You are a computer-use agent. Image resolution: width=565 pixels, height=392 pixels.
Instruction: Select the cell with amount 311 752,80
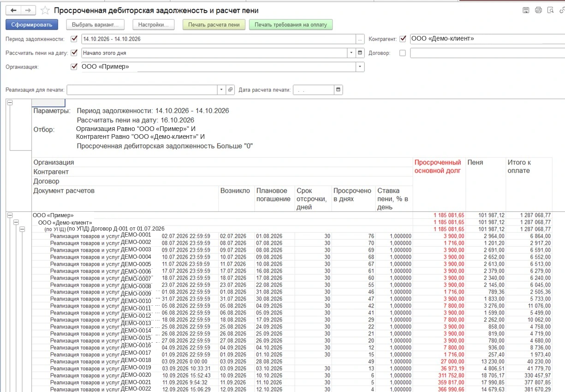point(439,375)
